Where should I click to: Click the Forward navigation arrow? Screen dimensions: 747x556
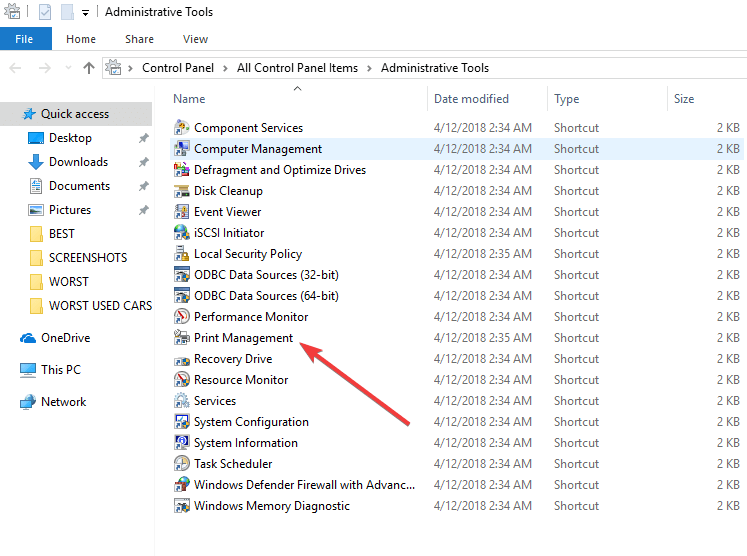coord(45,68)
